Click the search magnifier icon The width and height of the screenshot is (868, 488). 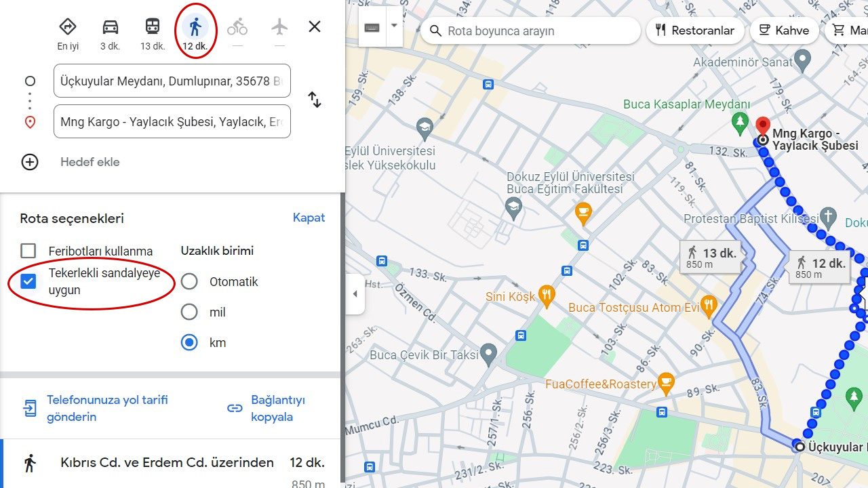pyautogui.click(x=436, y=30)
